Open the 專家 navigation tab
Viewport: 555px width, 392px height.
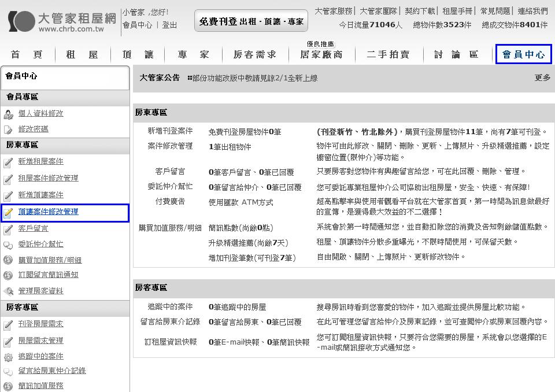tap(193, 54)
